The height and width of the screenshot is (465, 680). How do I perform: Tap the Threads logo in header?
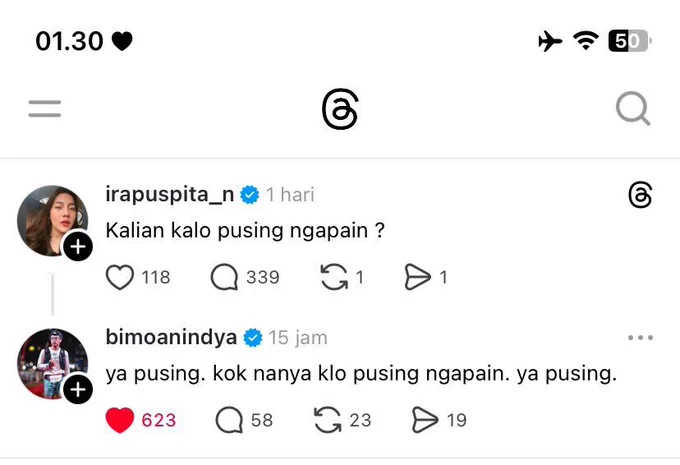pyautogui.click(x=340, y=109)
